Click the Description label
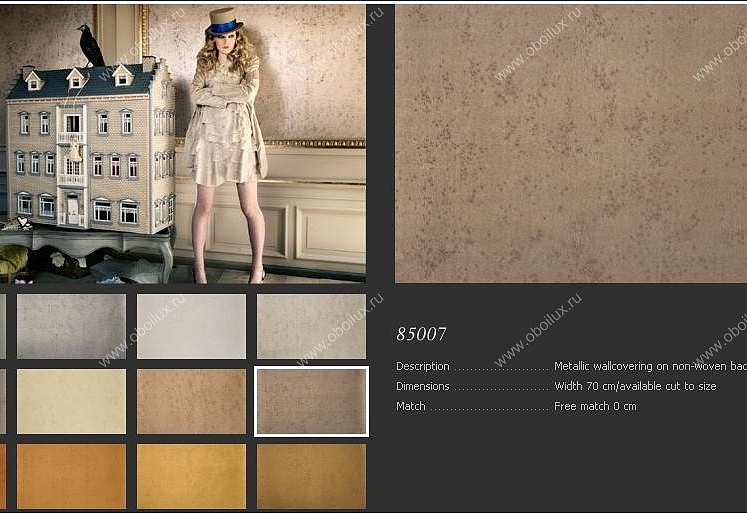Screen dimensions: 747x516 coord(423,366)
